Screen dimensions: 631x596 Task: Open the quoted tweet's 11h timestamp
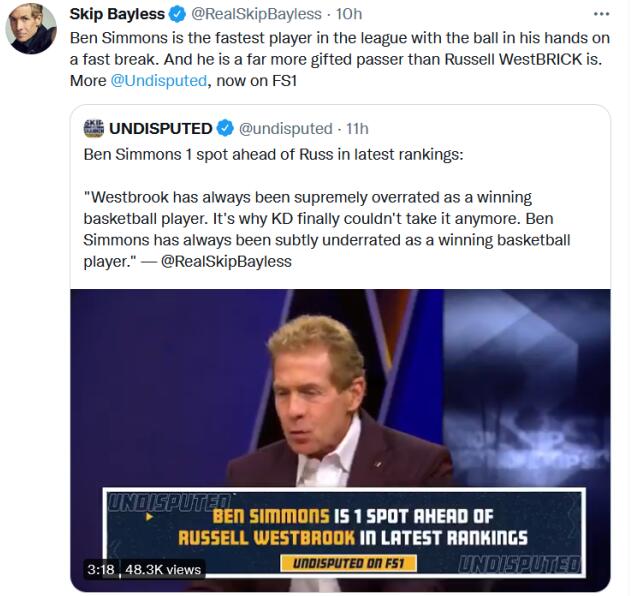[x=356, y=128]
